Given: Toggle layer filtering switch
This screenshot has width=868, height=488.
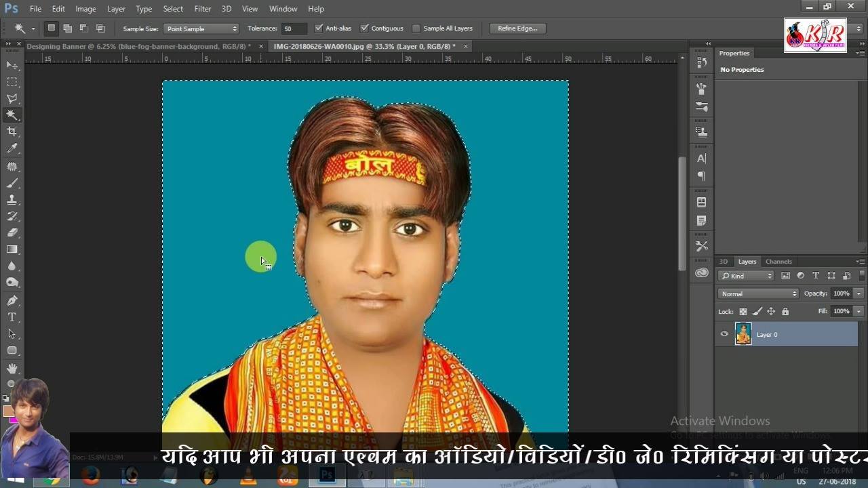Looking at the screenshot, I should point(862,276).
